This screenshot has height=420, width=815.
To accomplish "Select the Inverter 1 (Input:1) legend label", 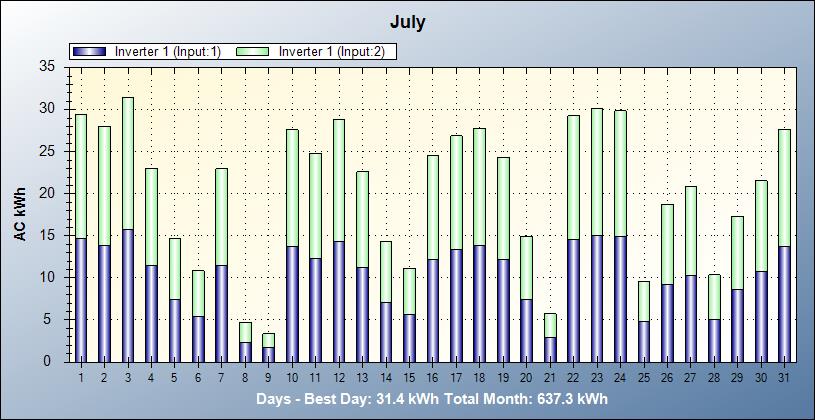I will click(x=167, y=52).
